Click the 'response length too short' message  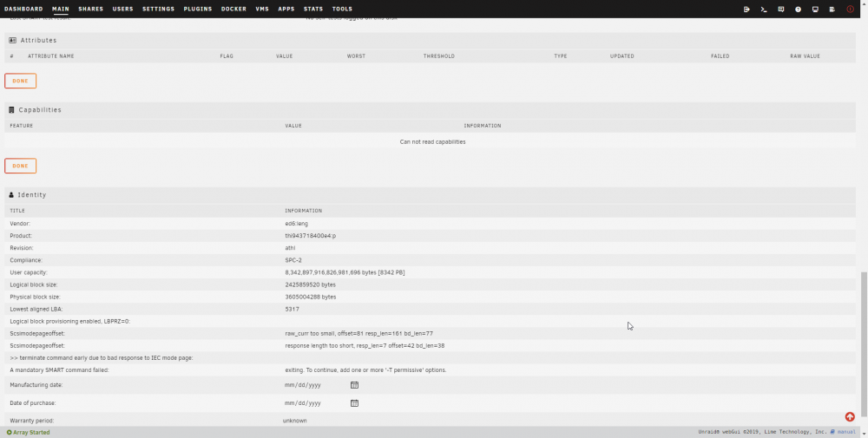click(x=365, y=346)
